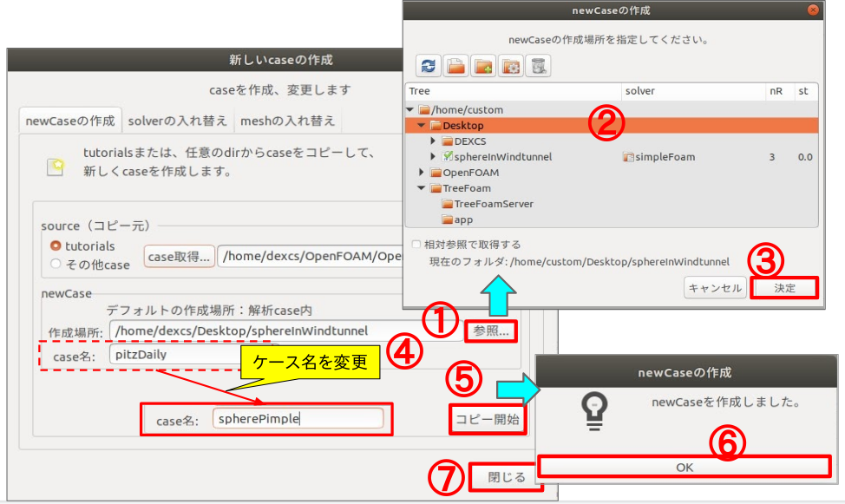845x504 pixels.
Task: Click the new folder icon with plus
Action: click(x=483, y=66)
